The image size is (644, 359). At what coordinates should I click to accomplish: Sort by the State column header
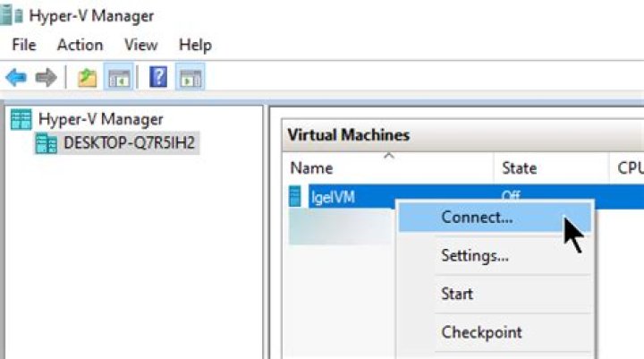pos(551,168)
